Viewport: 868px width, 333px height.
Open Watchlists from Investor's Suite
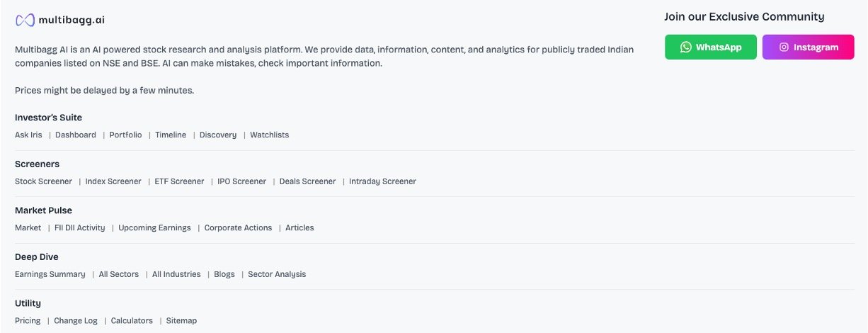[269, 135]
